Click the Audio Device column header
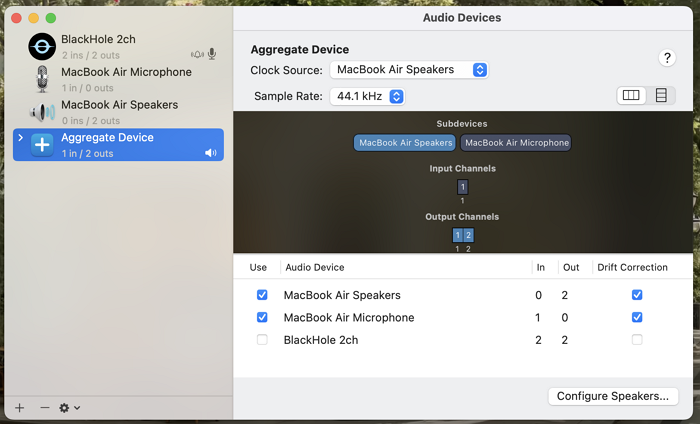 click(315, 267)
